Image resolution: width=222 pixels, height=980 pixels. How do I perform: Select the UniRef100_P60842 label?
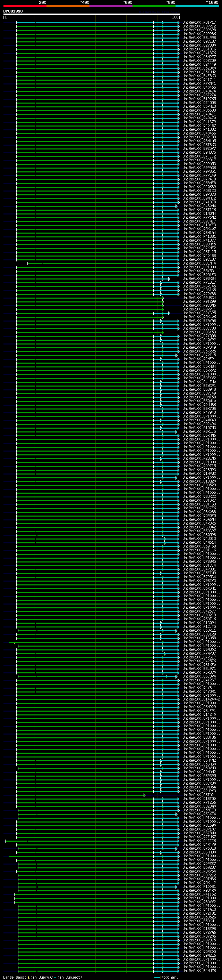coord(199,527)
